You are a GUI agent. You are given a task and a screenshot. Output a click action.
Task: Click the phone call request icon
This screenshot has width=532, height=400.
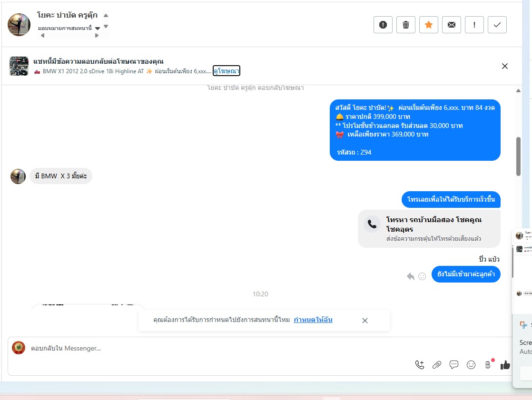point(419,365)
